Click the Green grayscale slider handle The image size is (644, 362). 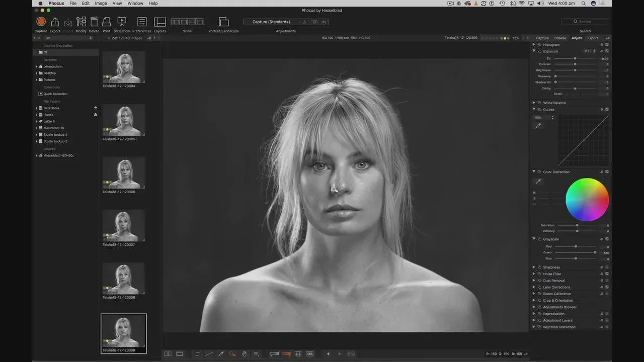click(595, 252)
